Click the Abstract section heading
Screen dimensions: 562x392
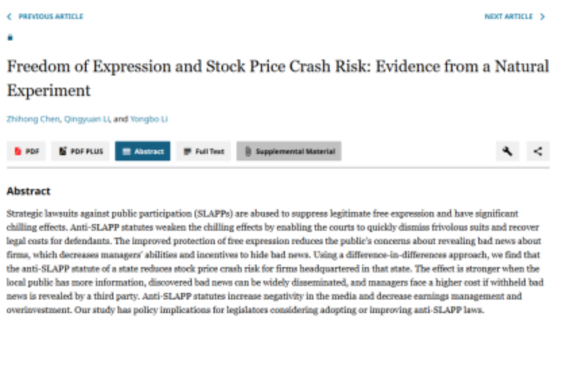(28, 191)
